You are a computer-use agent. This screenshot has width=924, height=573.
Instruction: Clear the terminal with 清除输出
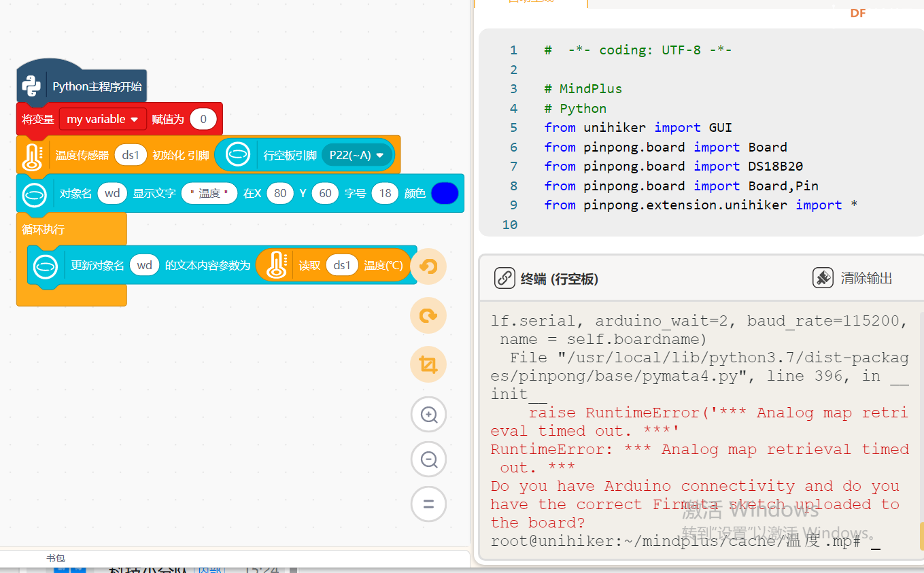click(x=853, y=278)
